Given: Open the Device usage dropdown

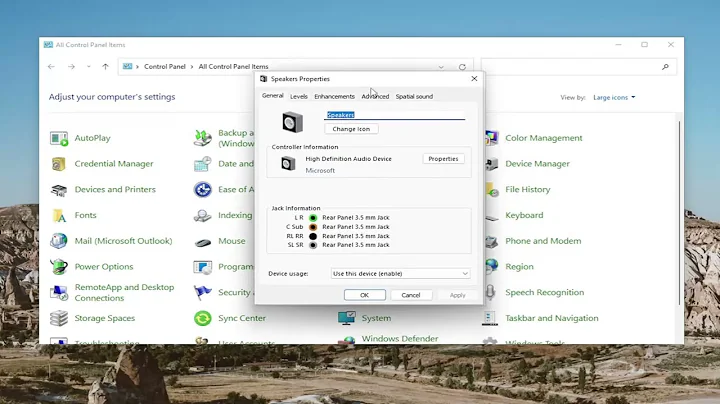Looking at the screenshot, I should (x=400, y=274).
